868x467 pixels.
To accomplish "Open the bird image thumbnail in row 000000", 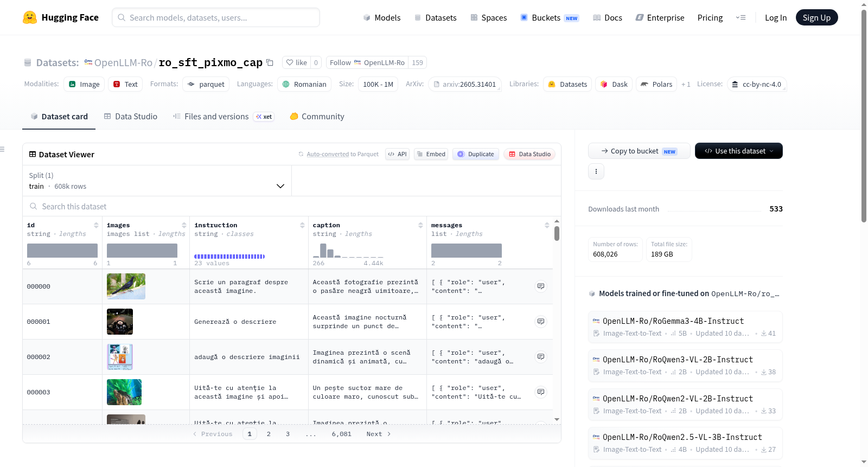I will (x=126, y=286).
